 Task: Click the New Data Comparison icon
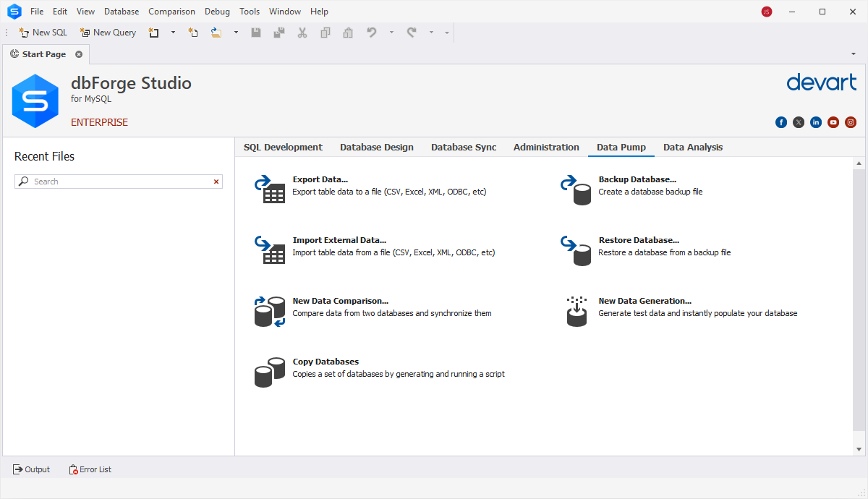(x=270, y=311)
